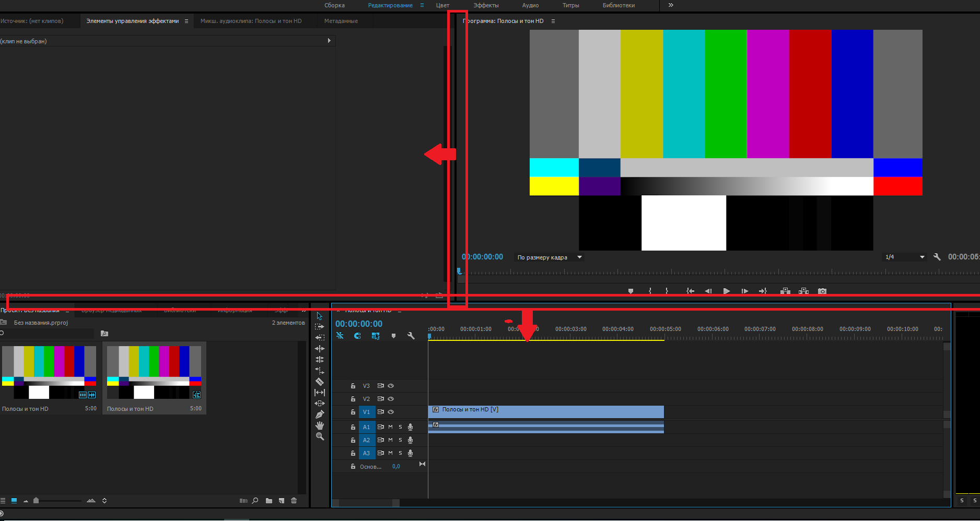Toggle Linked Selection in timeline
This screenshot has height=521, width=980.
click(376, 336)
